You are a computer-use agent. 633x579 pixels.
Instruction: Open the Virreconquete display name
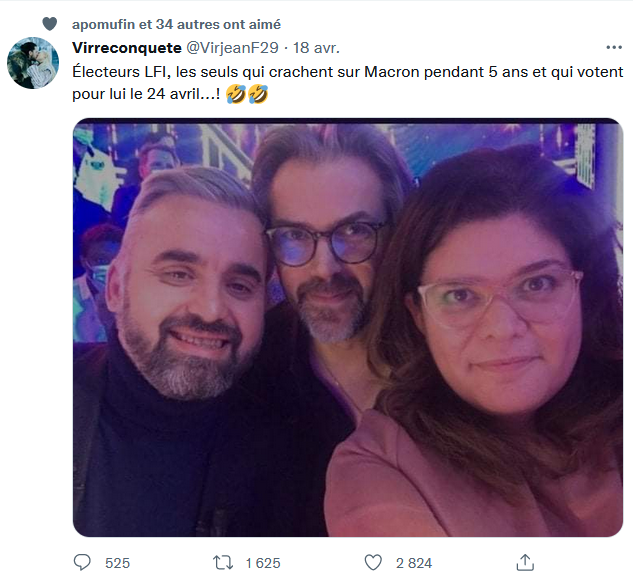(124, 48)
